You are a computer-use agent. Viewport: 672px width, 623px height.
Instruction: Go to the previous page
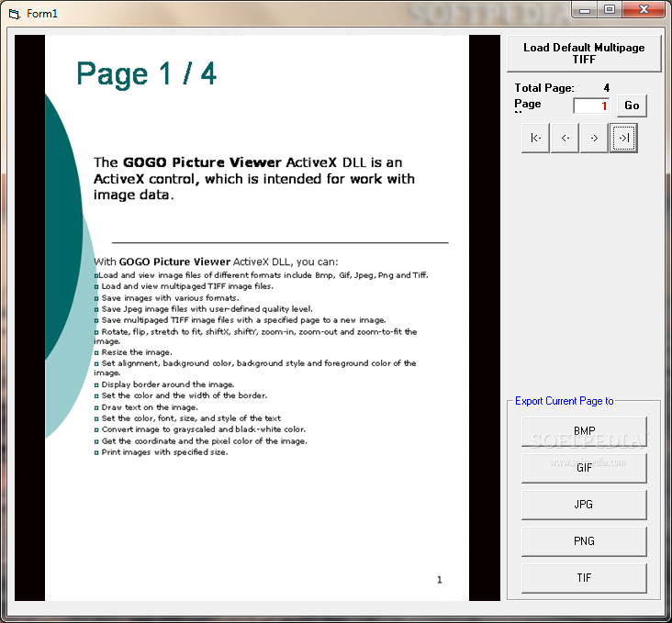pos(565,138)
